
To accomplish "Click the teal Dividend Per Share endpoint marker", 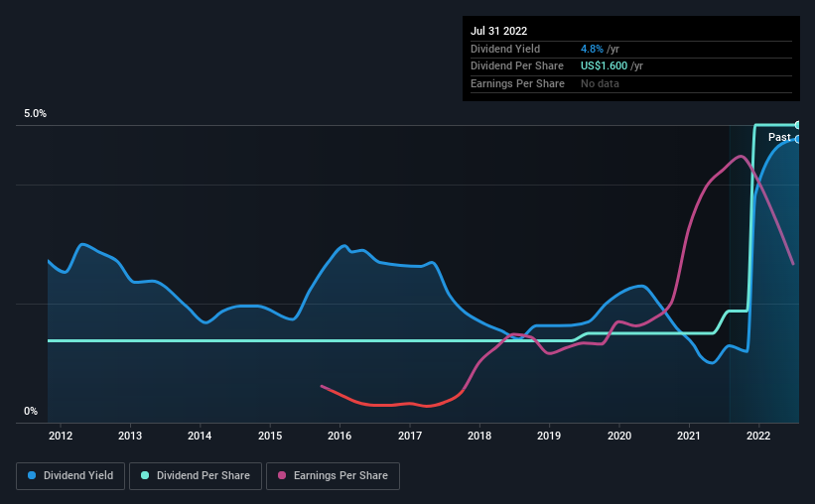I will click(x=798, y=125).
